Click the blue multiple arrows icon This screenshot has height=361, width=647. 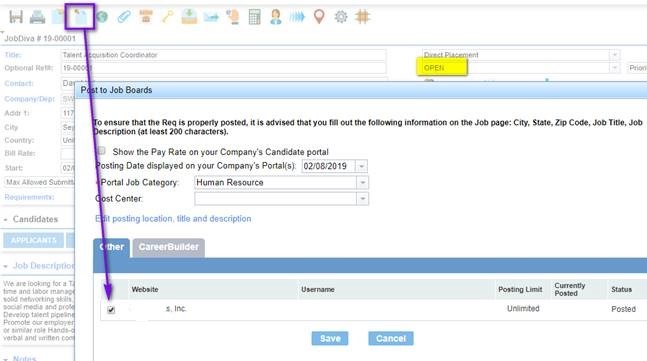point(297,17)
